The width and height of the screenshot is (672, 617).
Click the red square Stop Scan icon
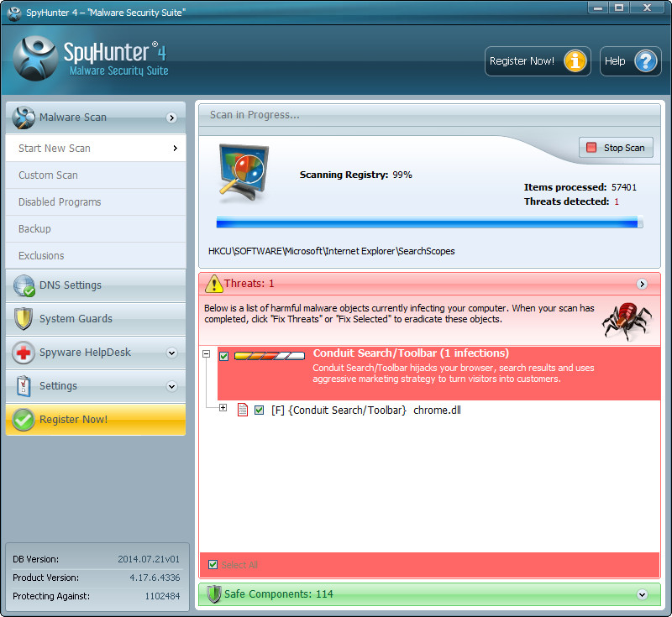point(591,148)
